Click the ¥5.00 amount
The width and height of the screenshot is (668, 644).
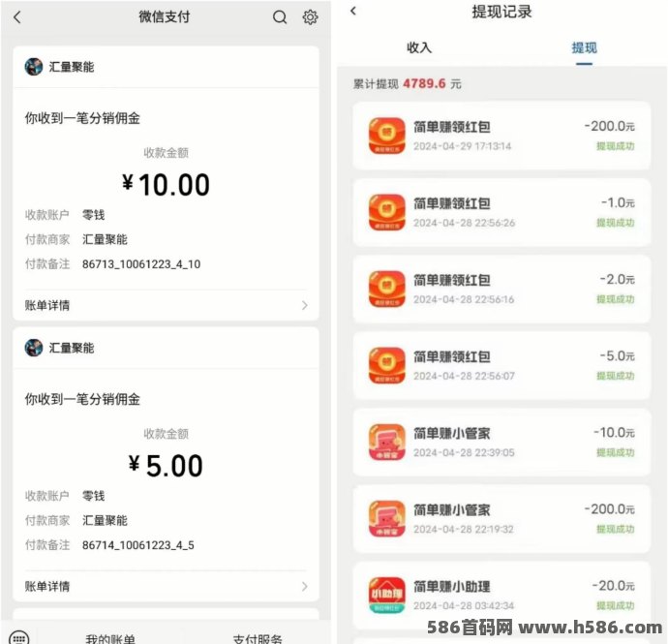(166, 466)
